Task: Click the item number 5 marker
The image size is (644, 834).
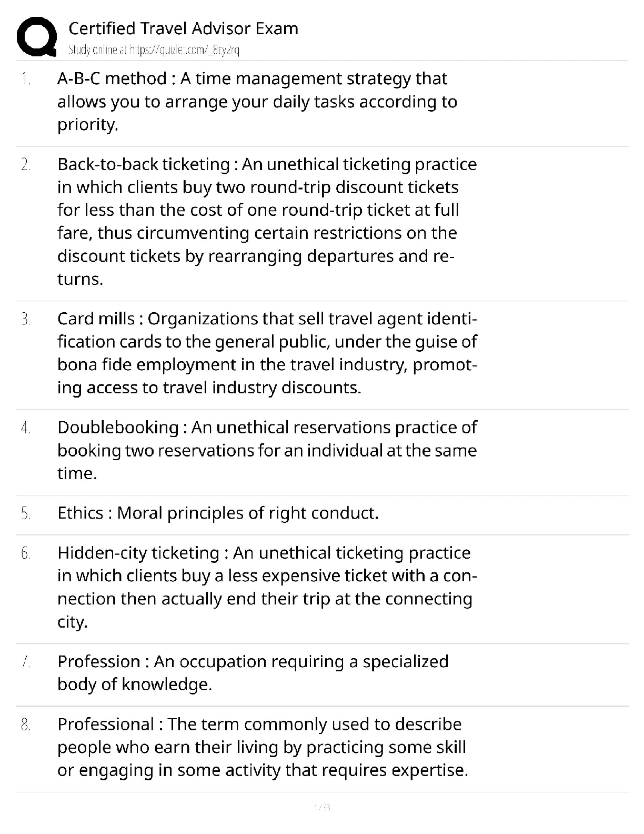Action: (x=26, y=514)
